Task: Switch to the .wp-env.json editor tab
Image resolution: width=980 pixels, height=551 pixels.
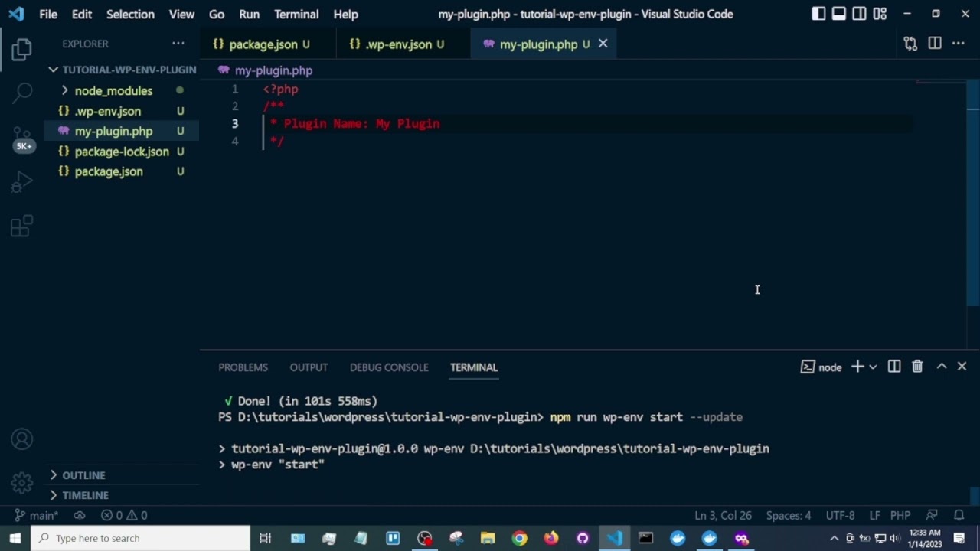Action: pos(403,44)
